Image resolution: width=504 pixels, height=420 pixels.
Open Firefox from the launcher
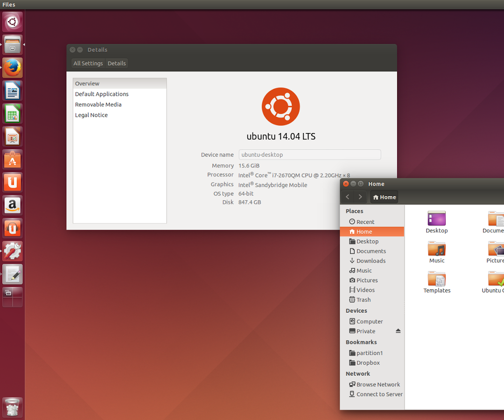[x=12, y=67]
